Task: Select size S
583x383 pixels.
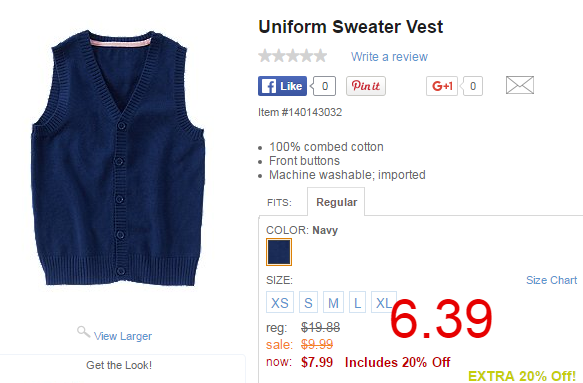Action: coord(308,302)
